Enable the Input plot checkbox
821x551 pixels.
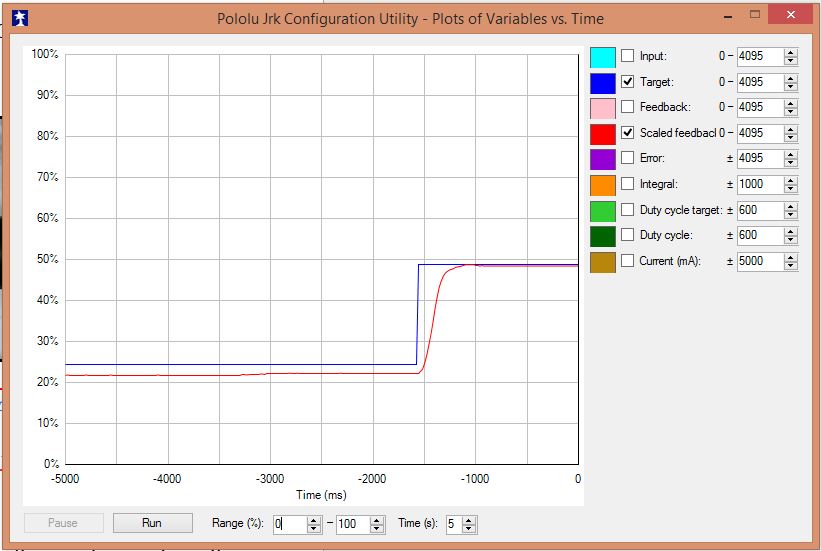point(627,56)
